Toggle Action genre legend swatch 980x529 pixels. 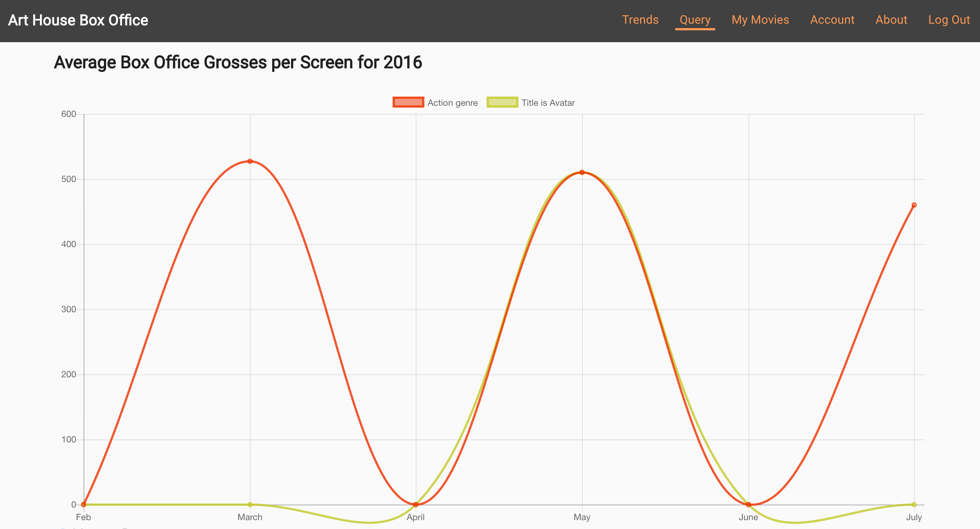click(x=408, y=102)
